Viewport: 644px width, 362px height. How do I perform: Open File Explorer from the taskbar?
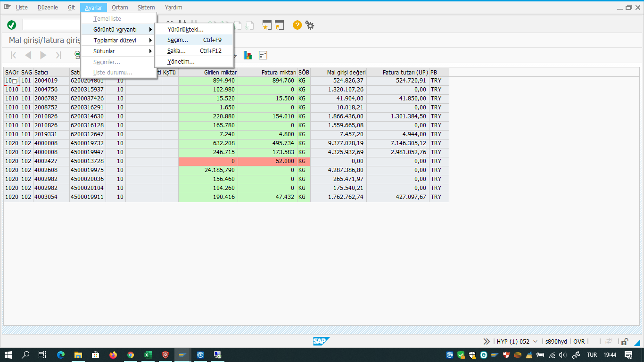tap(78, 355)
